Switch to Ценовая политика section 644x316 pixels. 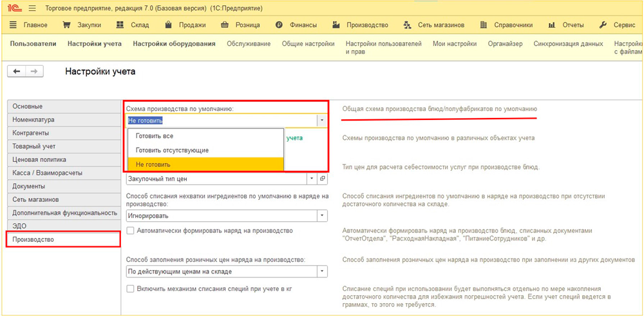click(x=39, y=160)
